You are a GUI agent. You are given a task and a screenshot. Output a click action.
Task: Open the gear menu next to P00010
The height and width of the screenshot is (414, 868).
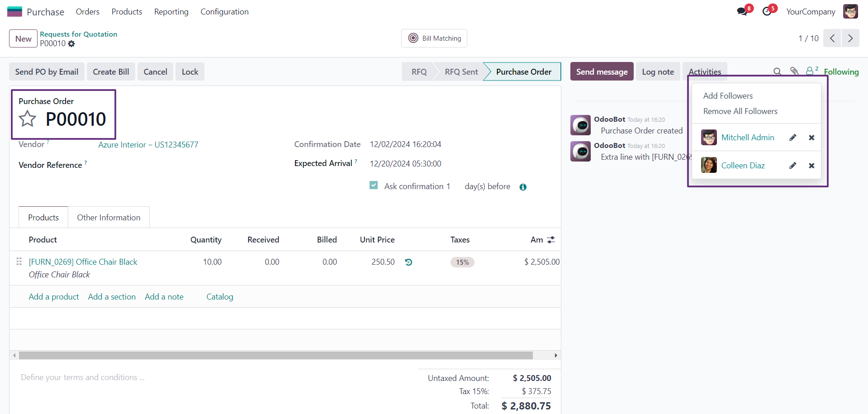(71, 44)
